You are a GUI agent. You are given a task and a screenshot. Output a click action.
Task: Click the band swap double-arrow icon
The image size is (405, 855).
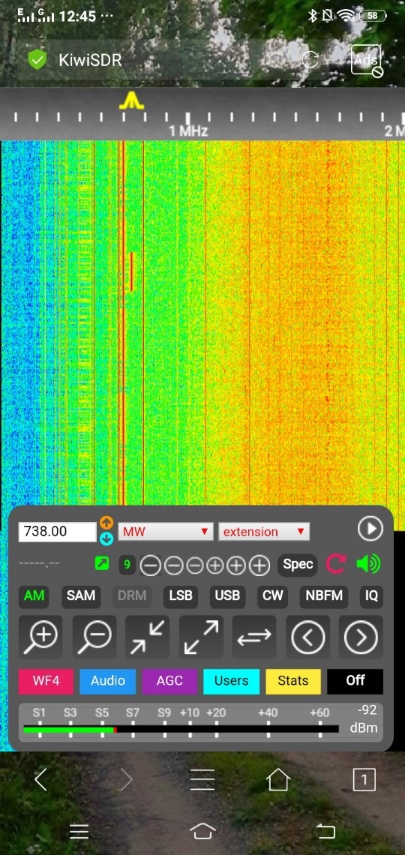pos(255,637)
